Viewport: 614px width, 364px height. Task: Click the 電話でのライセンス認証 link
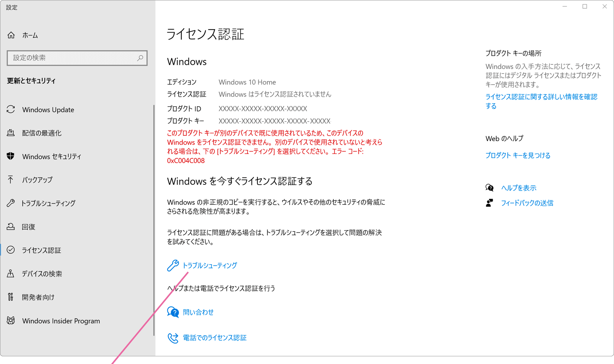[x=215, y=338]
